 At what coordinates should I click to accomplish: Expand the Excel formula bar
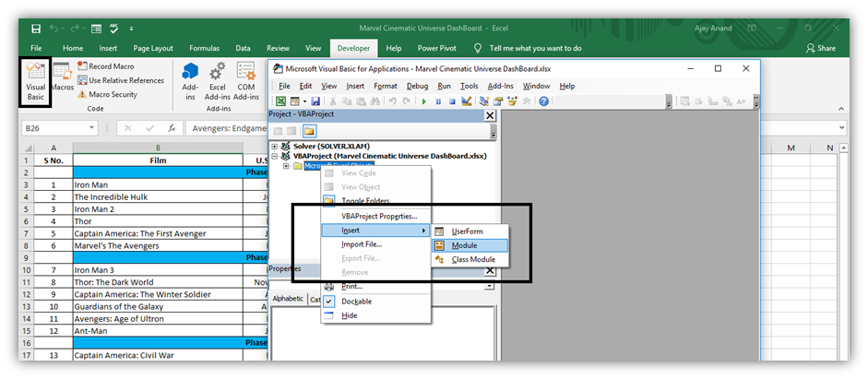[x=842, y=128]
